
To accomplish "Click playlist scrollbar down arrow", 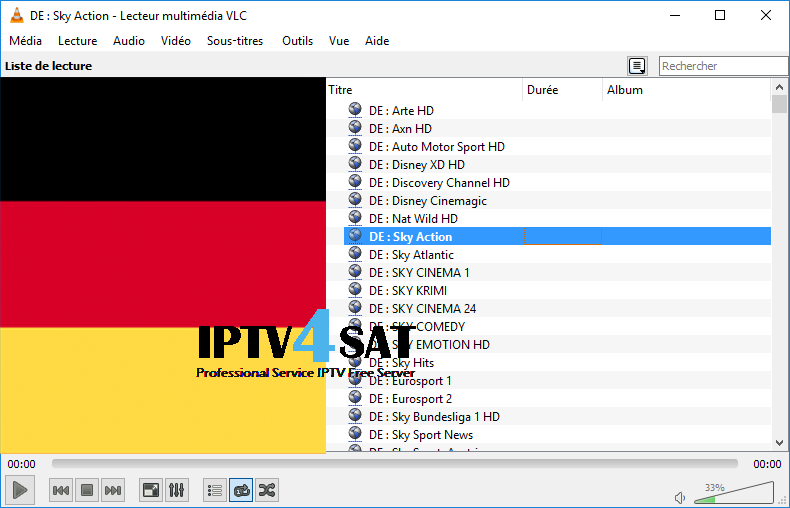I will click(779, 443).
